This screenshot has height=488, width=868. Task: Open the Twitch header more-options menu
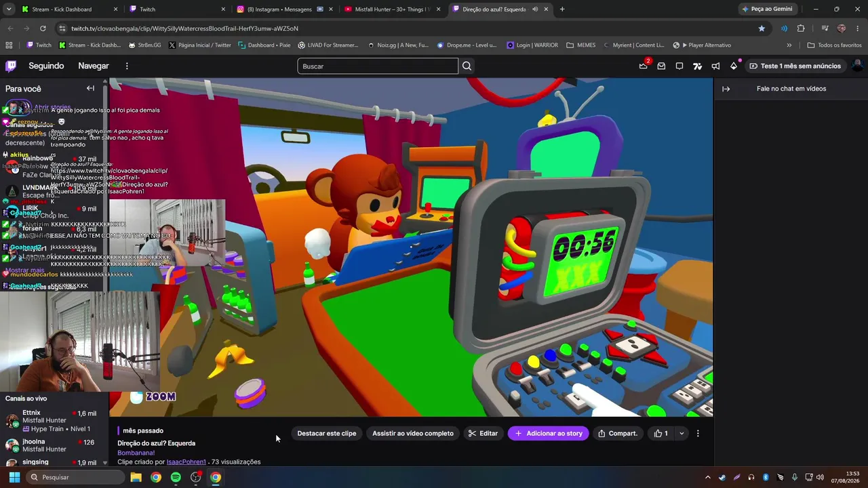click(127, 66)
